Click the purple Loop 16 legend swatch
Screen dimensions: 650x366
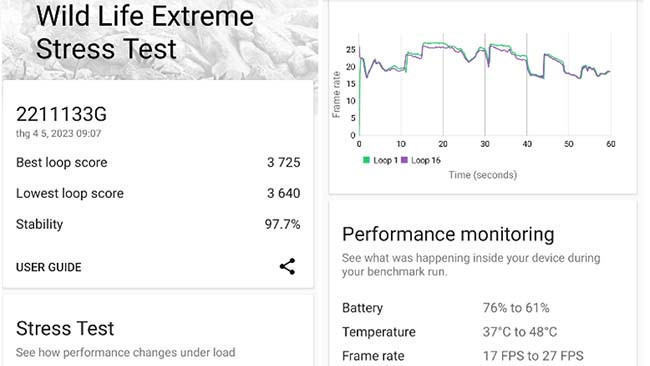point(404,160)
